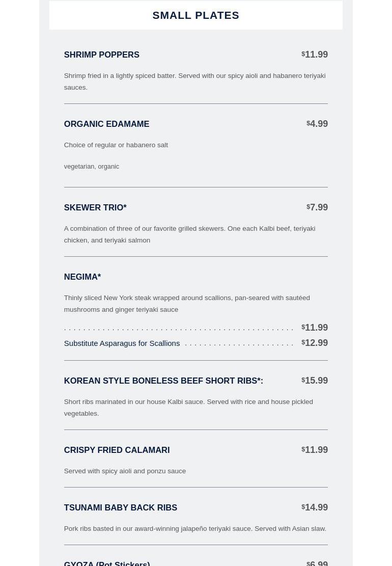Click the Small Plates section heading

click(195, 15)
